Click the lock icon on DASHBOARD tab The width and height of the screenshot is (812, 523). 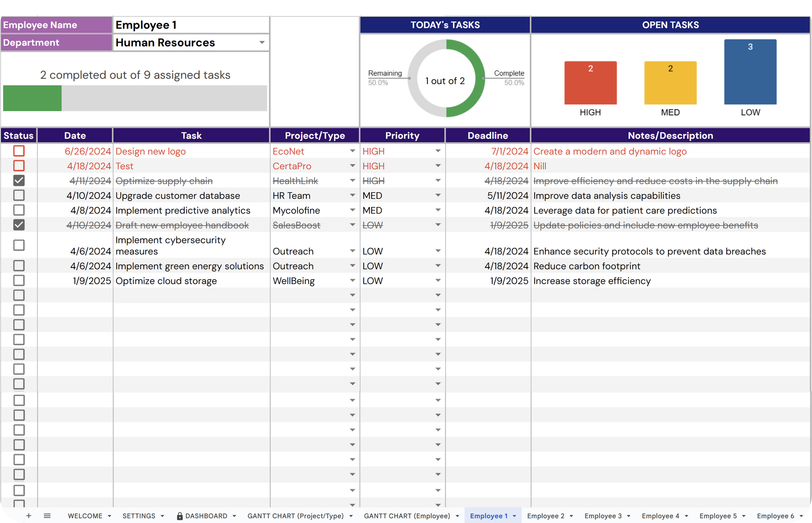[180, 516]
